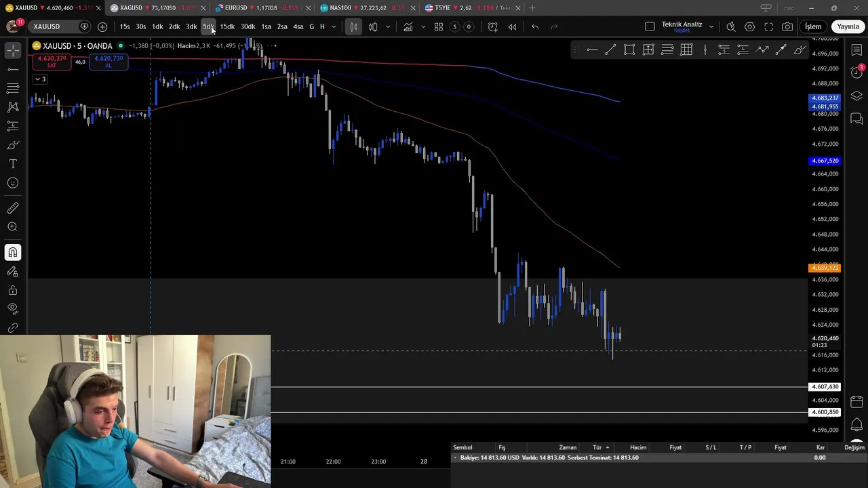The image size is (868, 488).
Task: Select short position tool in favorites toolbar
Action: 724,49
